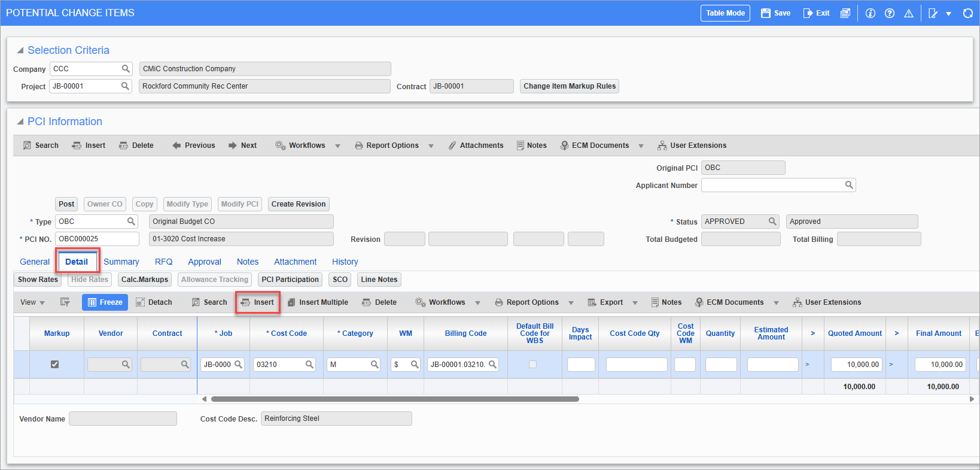Go to Next PCI record
The height and width of the screenshot is (470, 980).
[x=242, y=145]
